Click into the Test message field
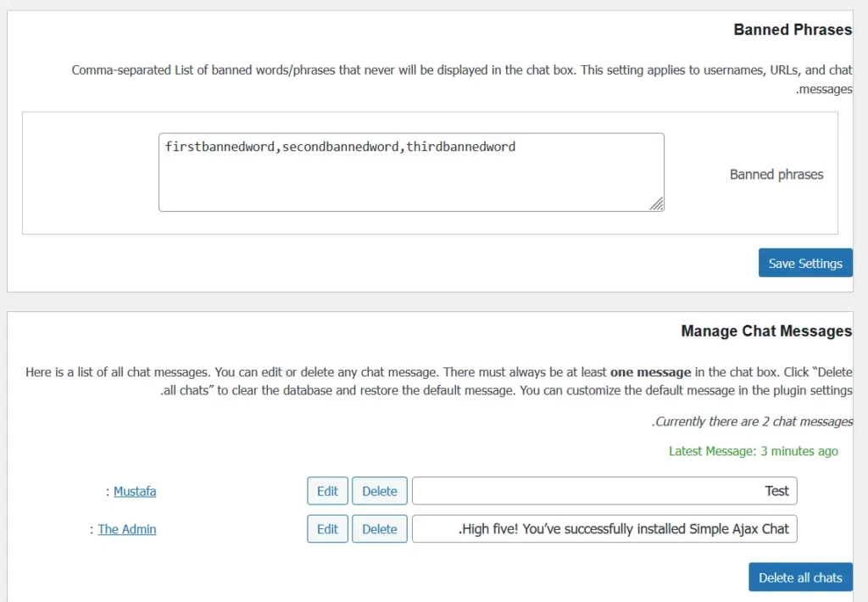868x602 pixels. coord(604,491)
